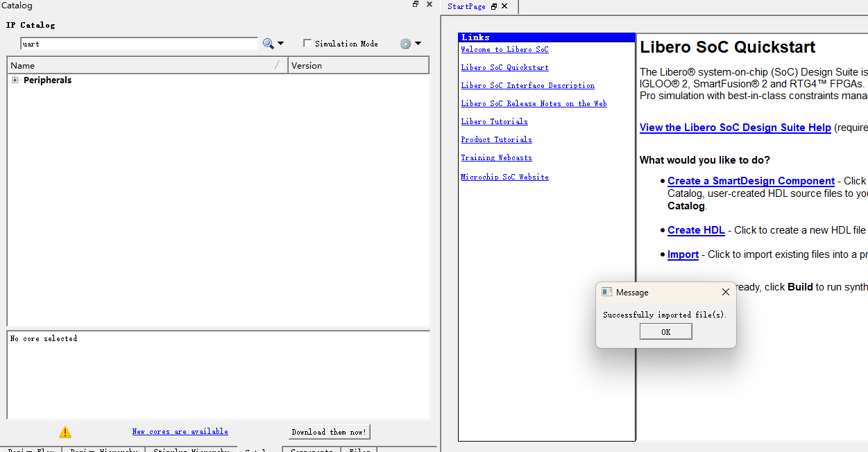Switch to the StartPage tab
The image size is (868, 452).
point(466,6)
